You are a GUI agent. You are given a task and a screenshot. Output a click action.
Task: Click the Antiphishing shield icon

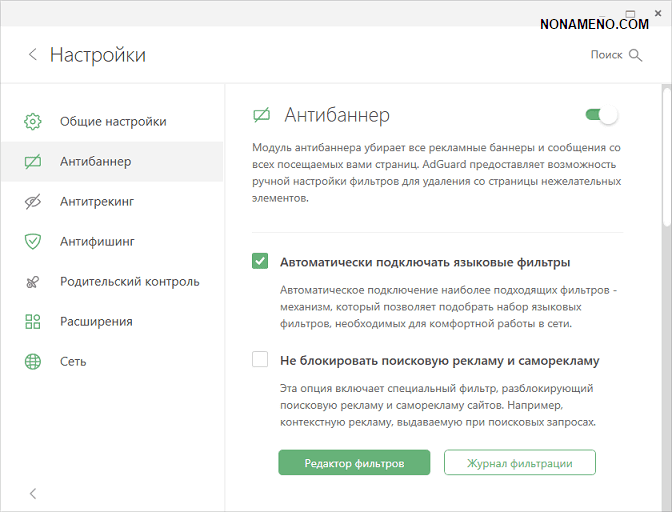(x=33, y=241)
